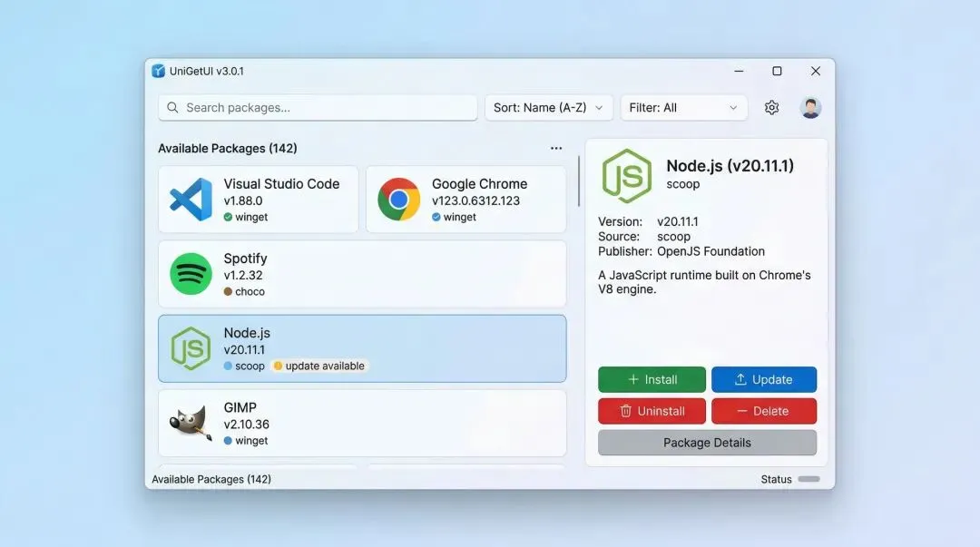Click the update available badge on Node.js
Viewport: 980px width, 547px height.
tap(319, 366)
